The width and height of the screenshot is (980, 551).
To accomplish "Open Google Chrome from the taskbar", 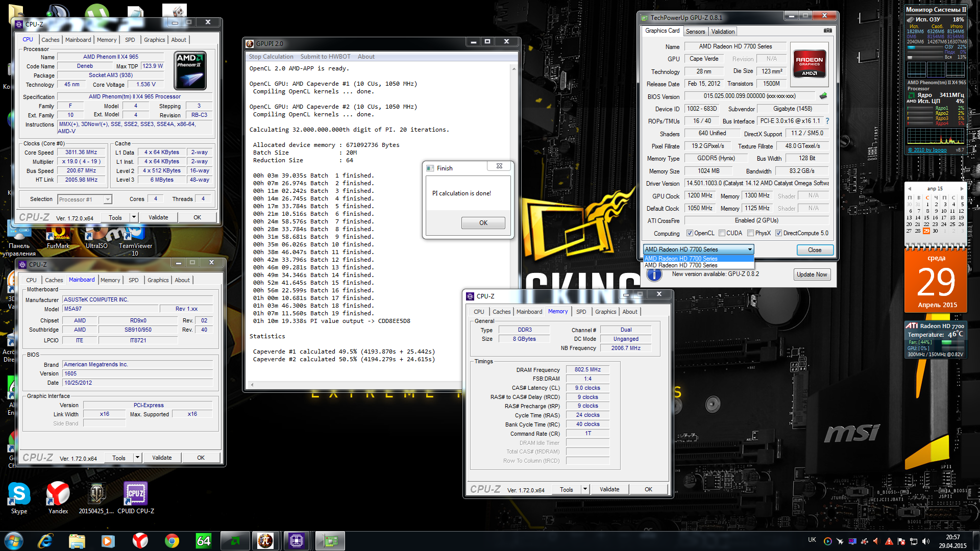I will (x=171, y=541).
